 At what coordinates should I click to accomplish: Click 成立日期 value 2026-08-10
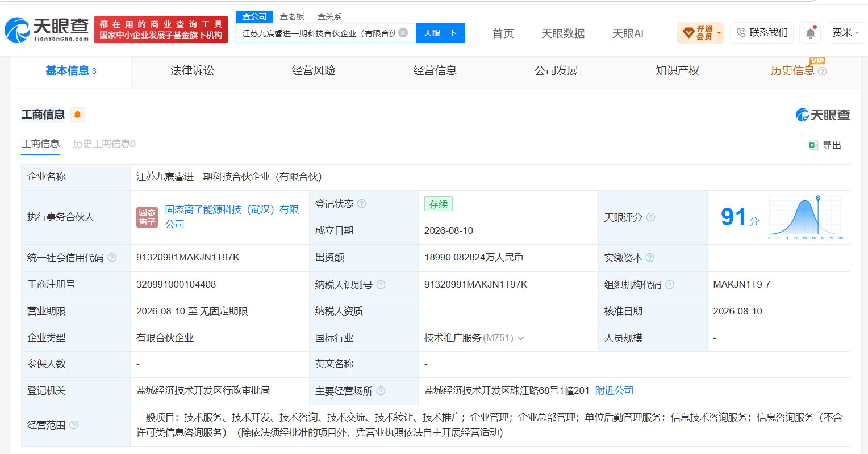coord(449,231)
